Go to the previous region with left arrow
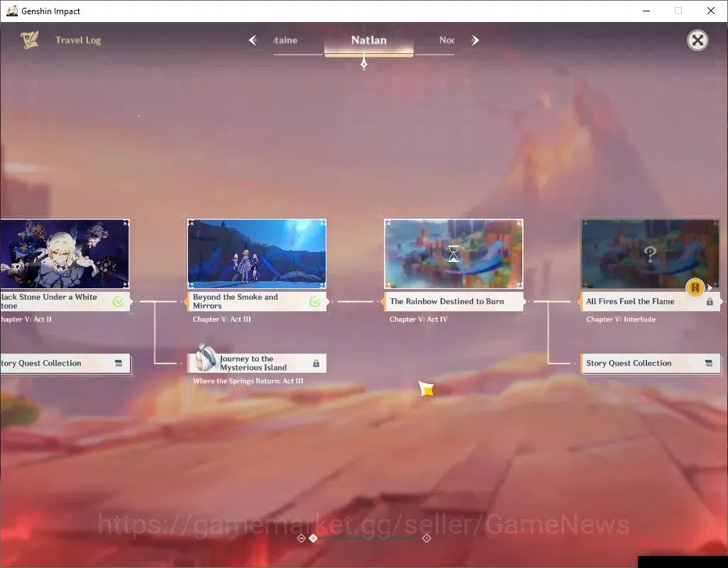Image resolution: width=728 pixels, height=568 pixels. pos(253,40)
